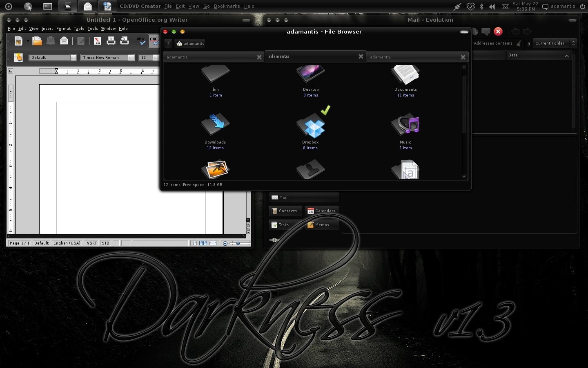Click zoom out minus in Writer status bar

(x=225, y=243)
